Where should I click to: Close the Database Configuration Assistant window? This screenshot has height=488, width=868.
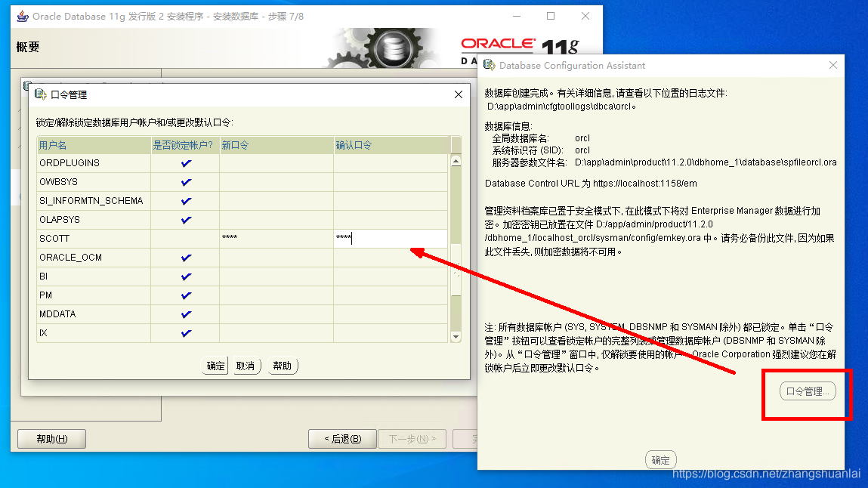pos(833,65)
